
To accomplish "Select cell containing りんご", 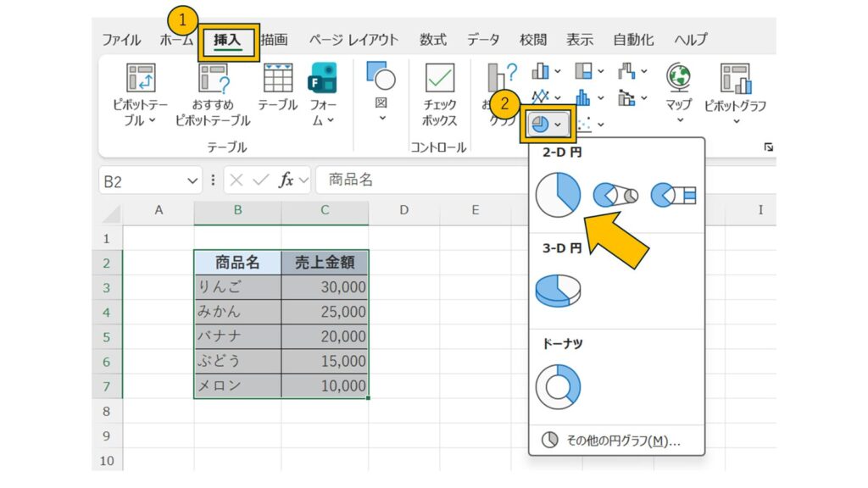I will pyautogui.click(x=237, y=287).
